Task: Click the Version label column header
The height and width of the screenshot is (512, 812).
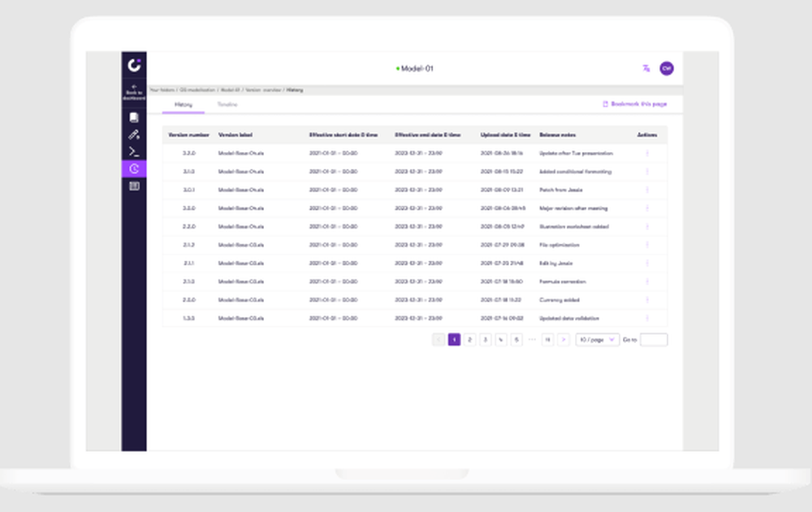Action: coord(235,135)
